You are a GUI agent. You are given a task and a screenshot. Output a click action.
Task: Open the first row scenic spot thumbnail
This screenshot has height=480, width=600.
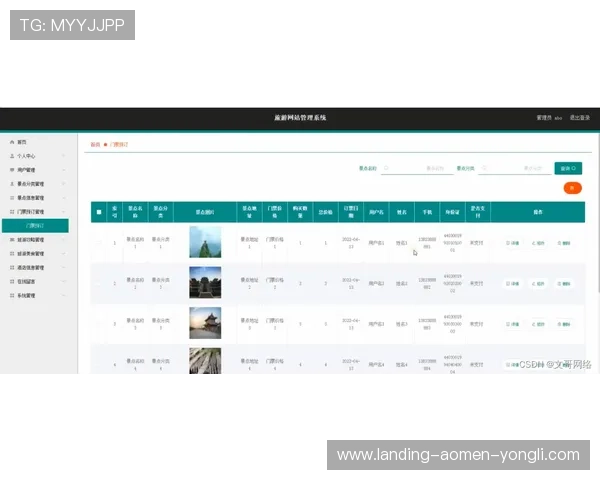[x=205, y=242]
